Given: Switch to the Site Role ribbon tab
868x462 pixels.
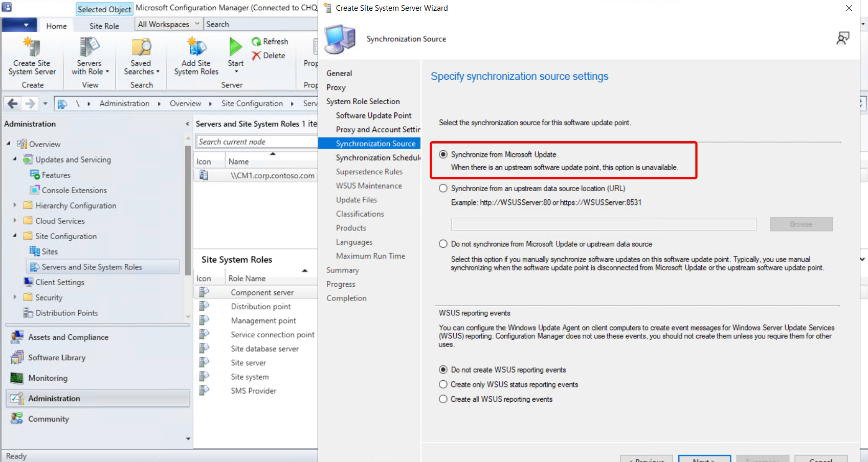Looking at the screenshot, I should pos(104,26).
